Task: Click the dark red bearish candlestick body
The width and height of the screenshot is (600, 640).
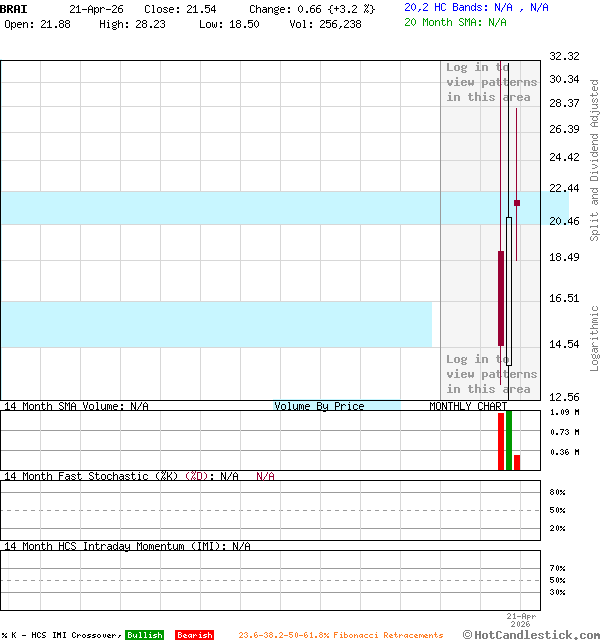Action: tap(501, 298)
